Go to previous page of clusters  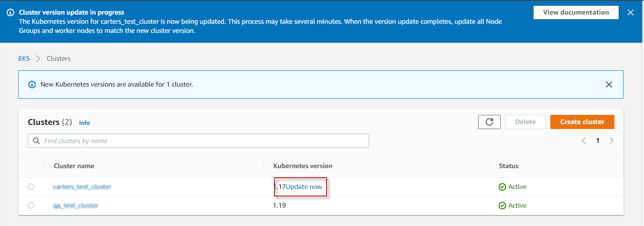pyautogui.click(x=584, y=141)
